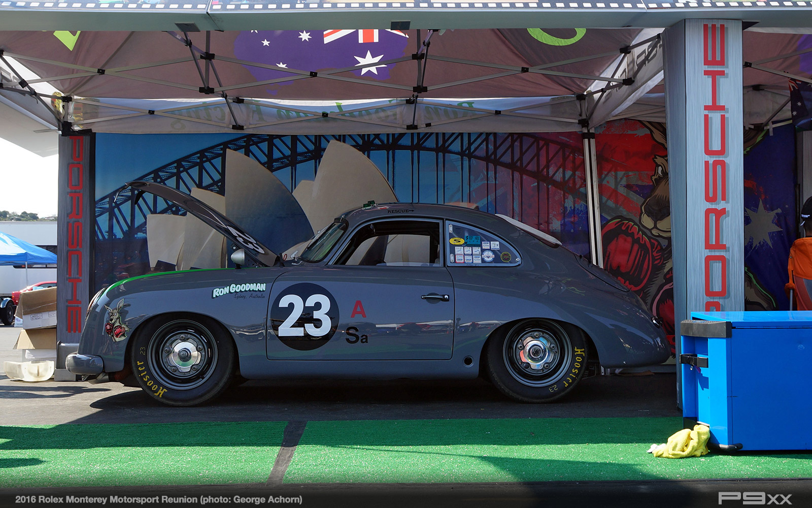Click the number 23 roundel on the door
The width and height of the screenshot is (812, 508).
tap(304, 316)
